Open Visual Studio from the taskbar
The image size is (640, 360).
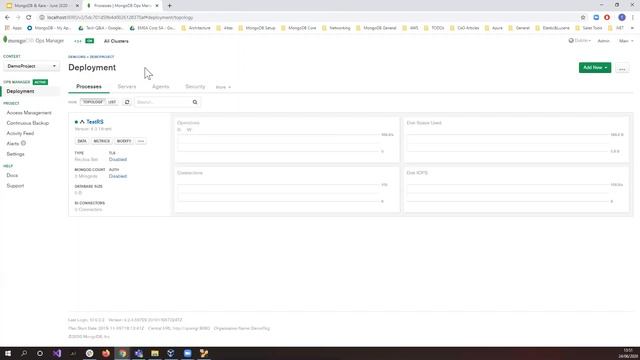click(57, 353)
